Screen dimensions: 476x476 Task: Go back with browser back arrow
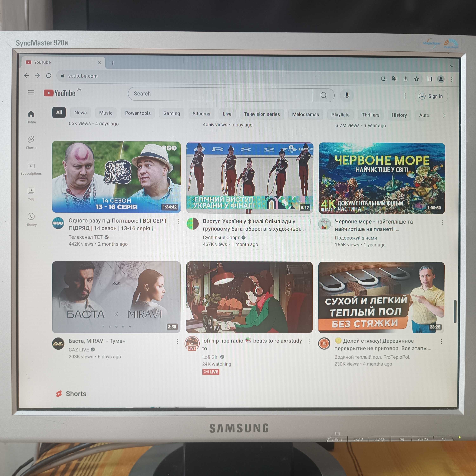(x=26, y=75)
